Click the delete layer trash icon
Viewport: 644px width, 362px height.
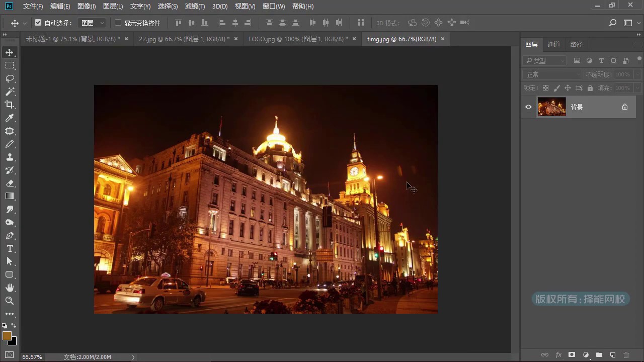(626, 355)
